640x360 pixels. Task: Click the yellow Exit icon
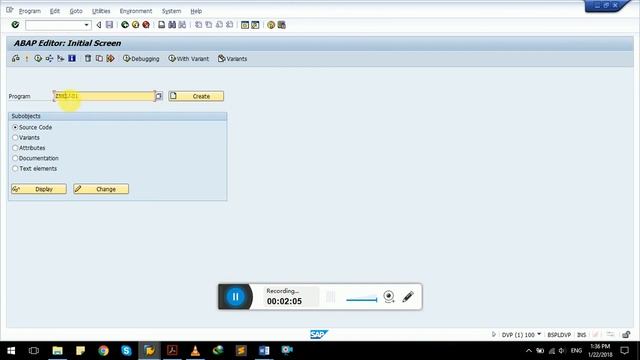136,25
